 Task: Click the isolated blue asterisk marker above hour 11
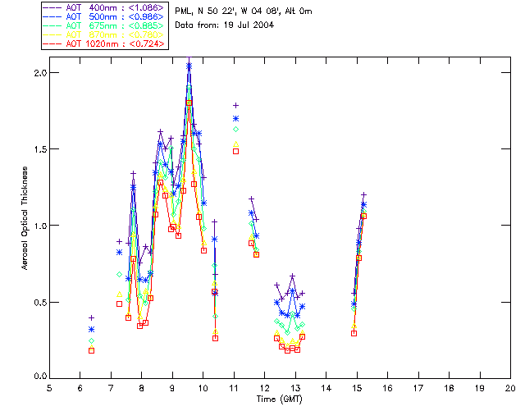click(x=235, y=119)
